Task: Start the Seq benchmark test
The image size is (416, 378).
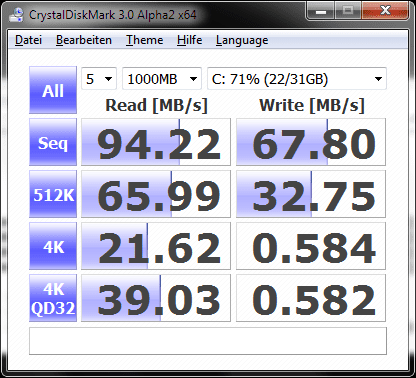Action: (x=53, y=142)
